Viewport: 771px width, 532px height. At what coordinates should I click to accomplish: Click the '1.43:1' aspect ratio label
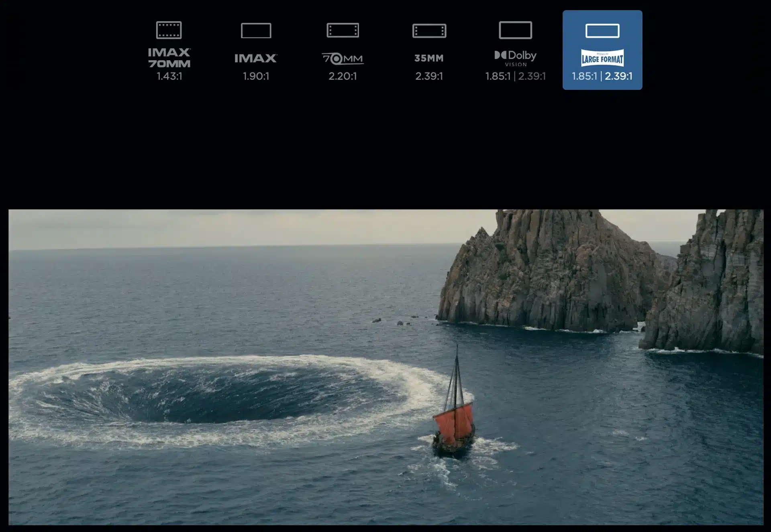click(x=169, y=76)
